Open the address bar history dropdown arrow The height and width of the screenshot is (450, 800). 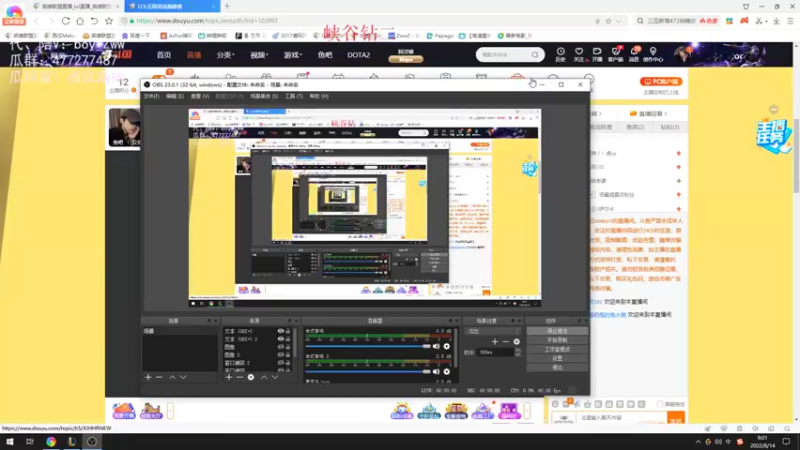618,21
